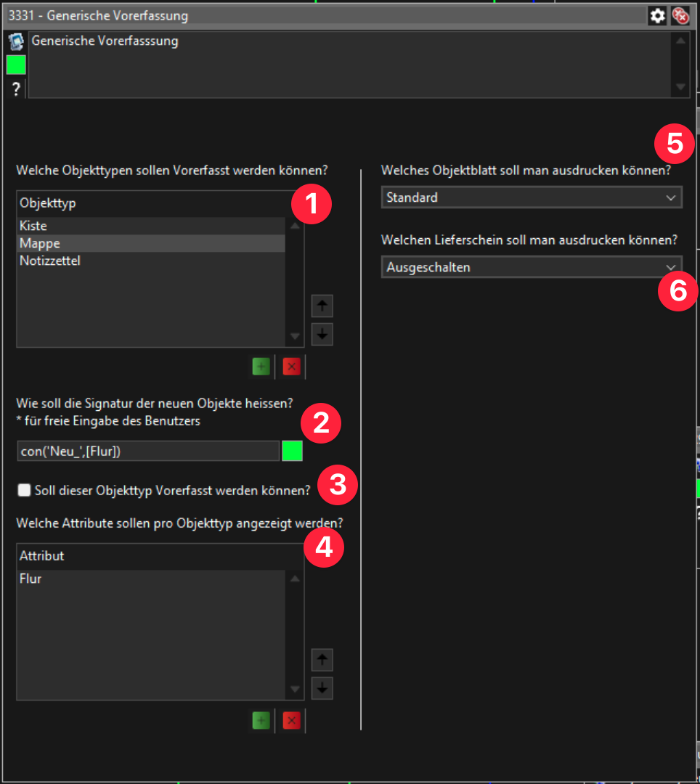The width and height of the screenshot is (700, 784).
Task: Click the green swatch beside signature field
Action: tap(292, 451)
